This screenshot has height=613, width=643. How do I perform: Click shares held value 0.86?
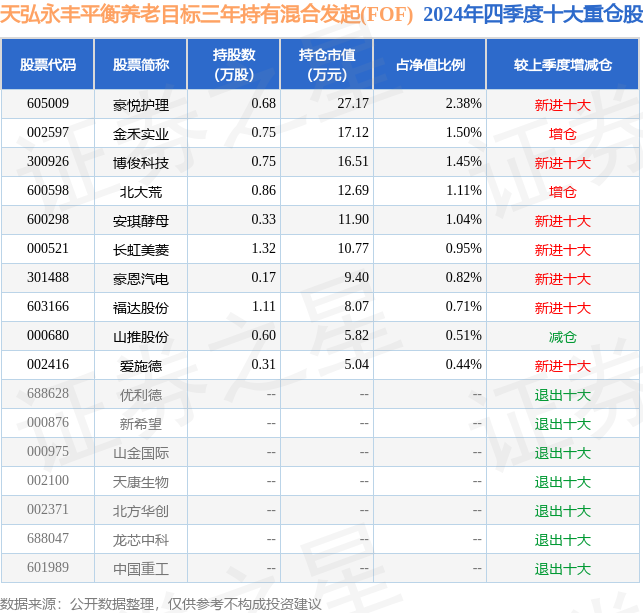pos(263,191)
